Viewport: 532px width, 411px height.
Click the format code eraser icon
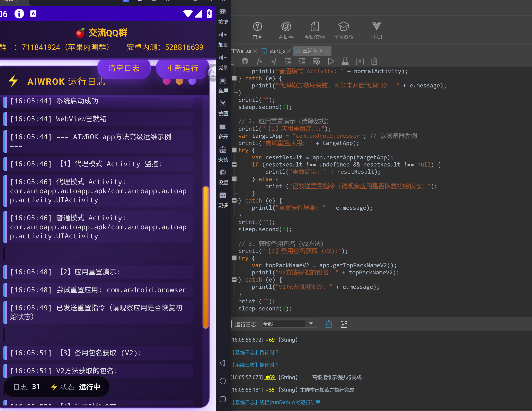click(x=316, y=61)
